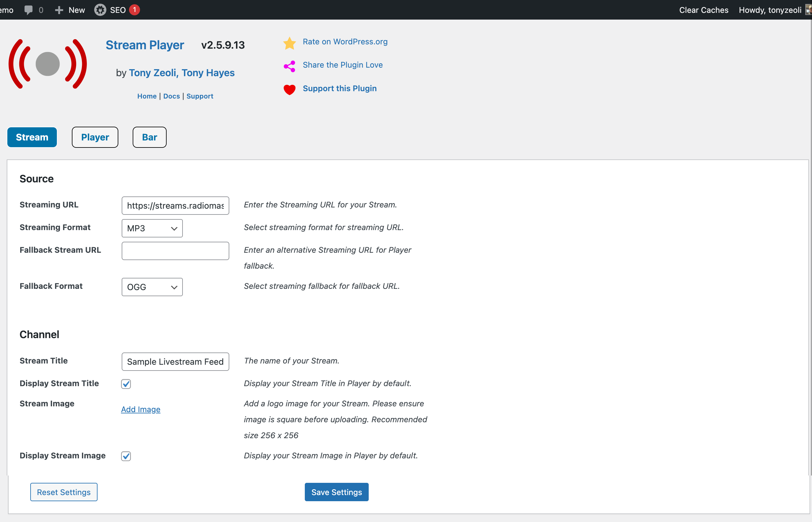Click the Stream Image label
The image size is (812, 522).
point(47,403)
